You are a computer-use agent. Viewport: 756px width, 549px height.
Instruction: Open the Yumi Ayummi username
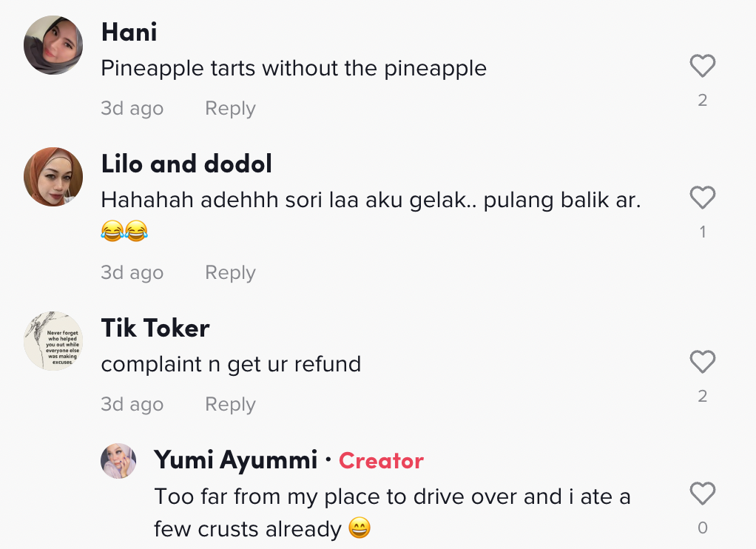tap(235, 460)
